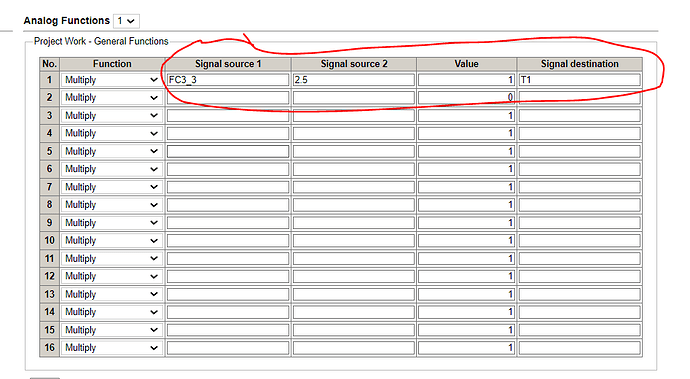Open Function dropdown in row 5
Viewport: 690px width, 379px height.
click(112, 151)
